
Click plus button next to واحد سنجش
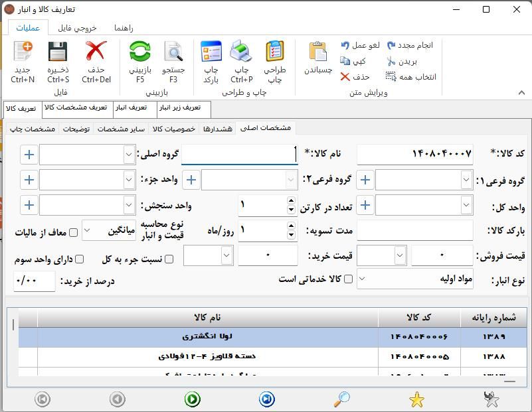coord(29,205)
